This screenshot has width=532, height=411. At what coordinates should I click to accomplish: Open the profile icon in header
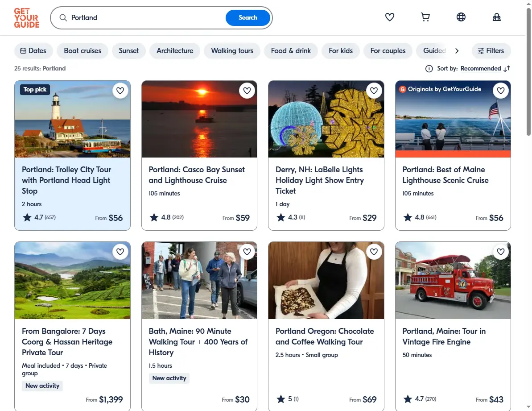496,17
